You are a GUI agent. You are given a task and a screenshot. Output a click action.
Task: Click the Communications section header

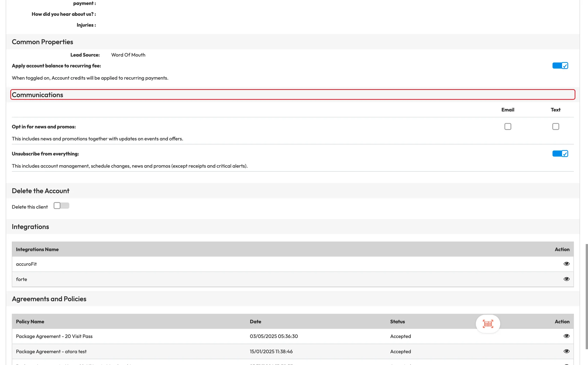[37, 95]
